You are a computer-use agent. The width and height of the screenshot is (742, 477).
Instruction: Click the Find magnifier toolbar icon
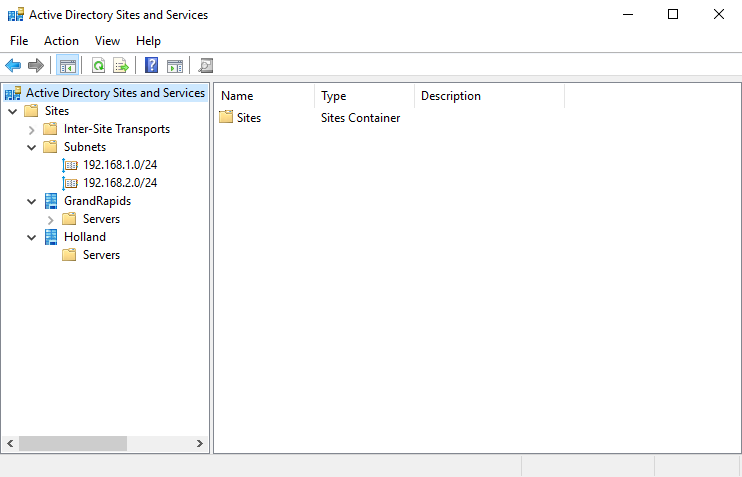(x=206, y=66)
